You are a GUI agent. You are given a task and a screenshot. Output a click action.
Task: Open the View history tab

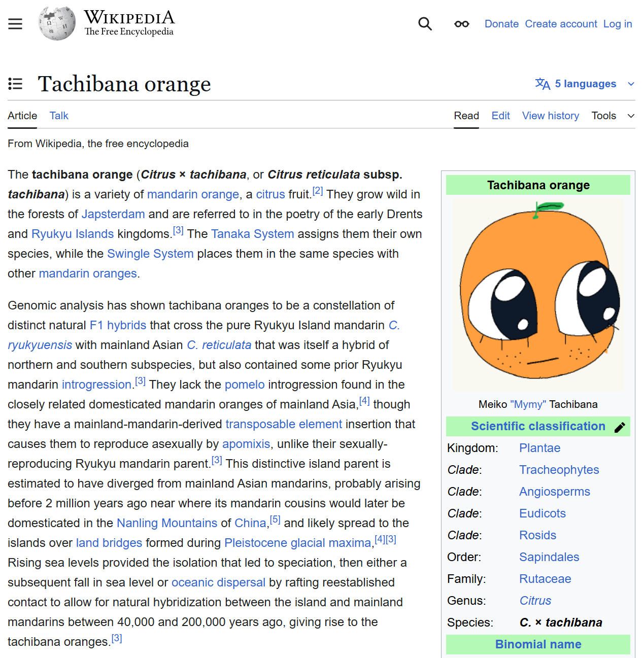coord(550,116)
